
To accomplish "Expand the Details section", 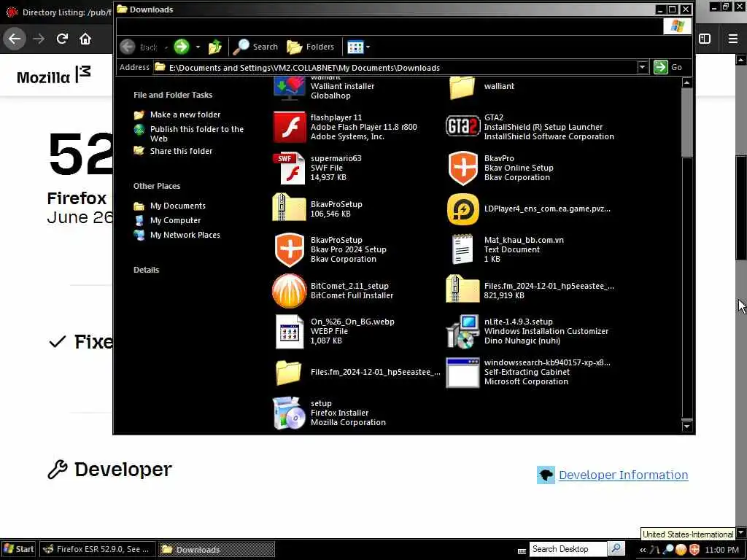I will (146, 270).
